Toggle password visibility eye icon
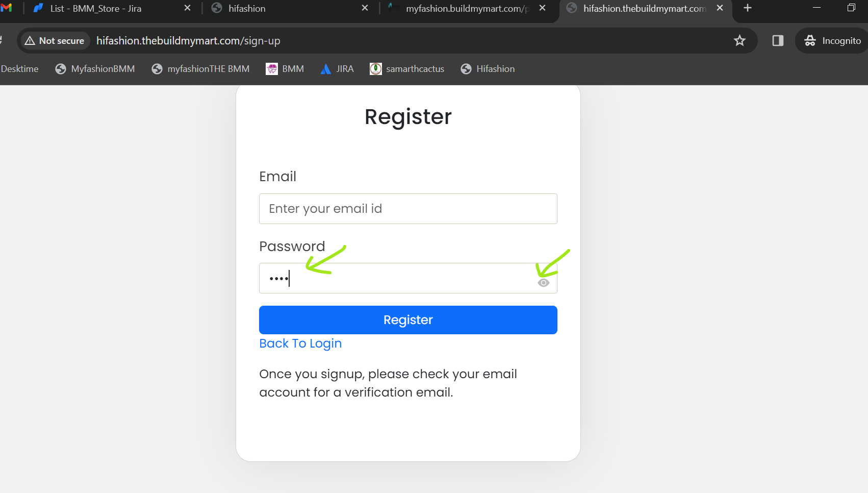 pyautogui.click(x=544, y=283)
